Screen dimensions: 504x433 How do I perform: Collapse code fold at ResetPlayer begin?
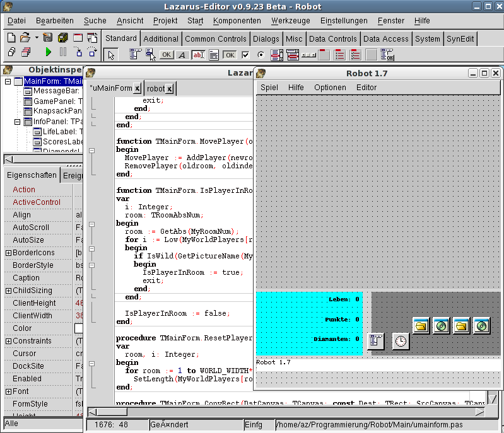(92, 364)
